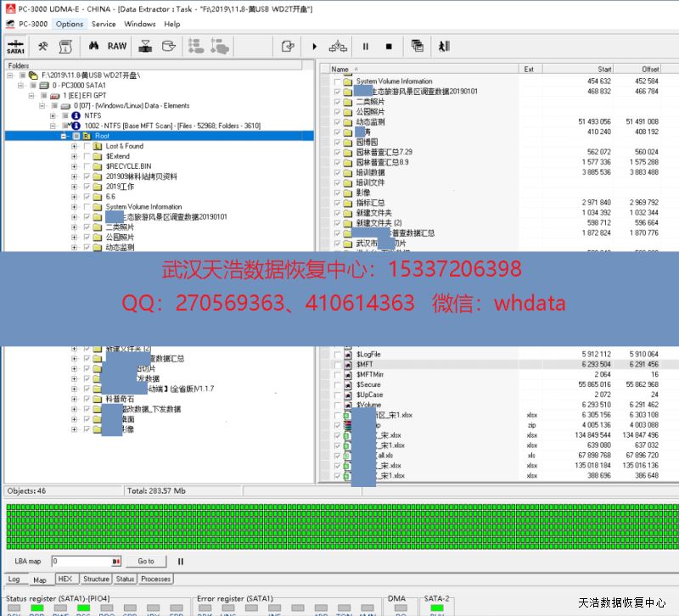679x616 pixels.
Task: Click the pause icon beside Go to
Action: 180,561
